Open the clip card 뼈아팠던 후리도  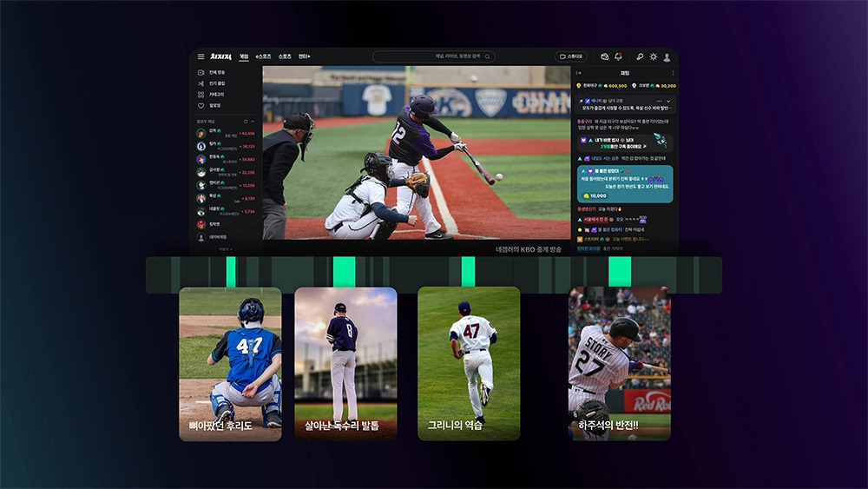[230, 364]
